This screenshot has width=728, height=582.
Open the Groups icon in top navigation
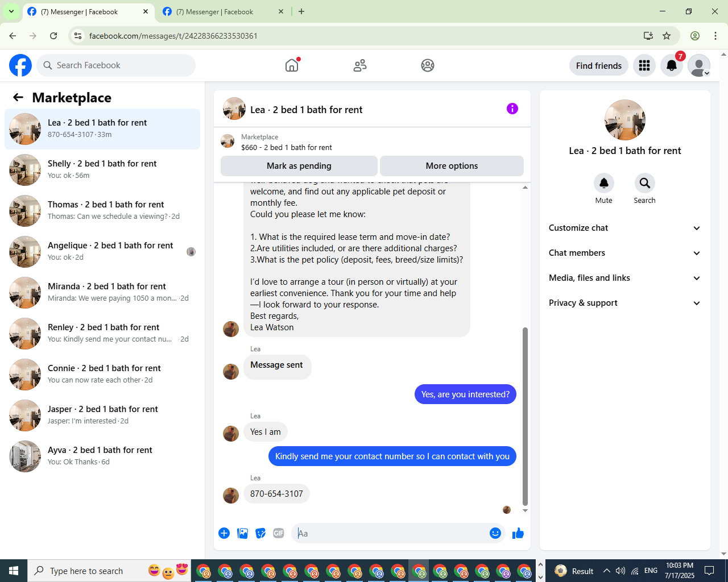point(428,65)
